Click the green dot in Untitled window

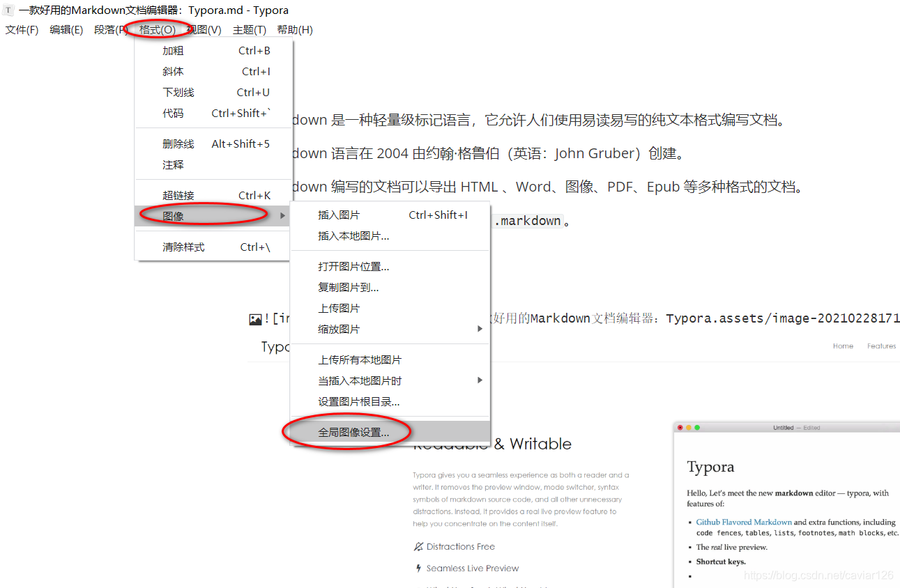click(697, 428)
